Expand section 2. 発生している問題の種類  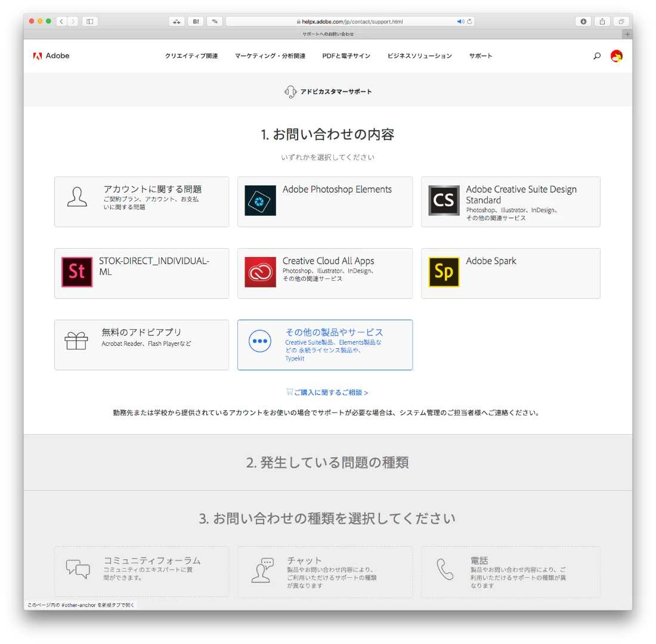(x=327, y=462)
